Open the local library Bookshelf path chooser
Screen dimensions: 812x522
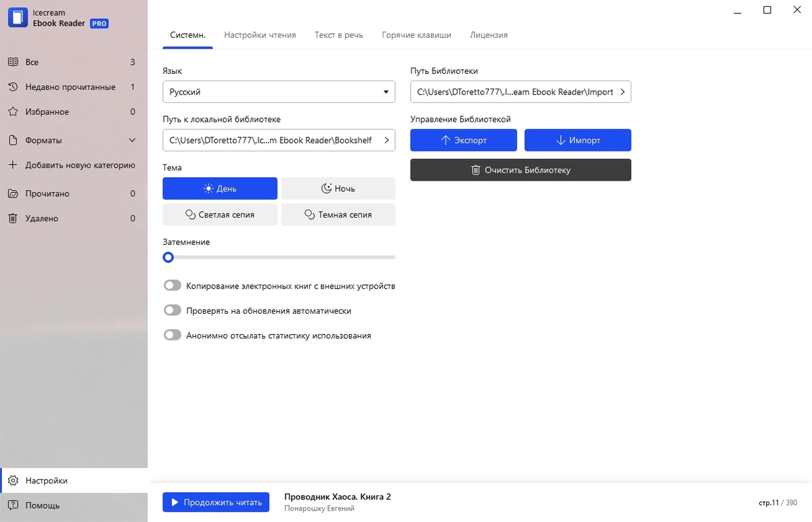[279, 140]
